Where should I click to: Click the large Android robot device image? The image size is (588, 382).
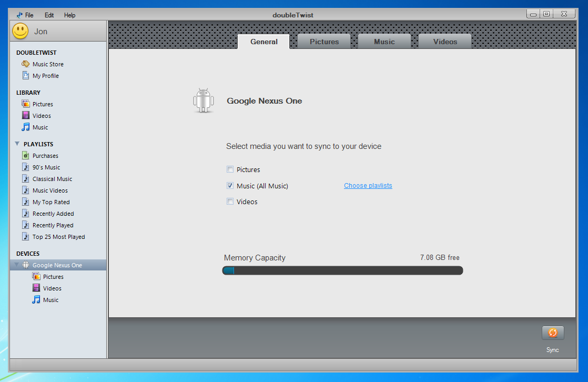[203, 100]
